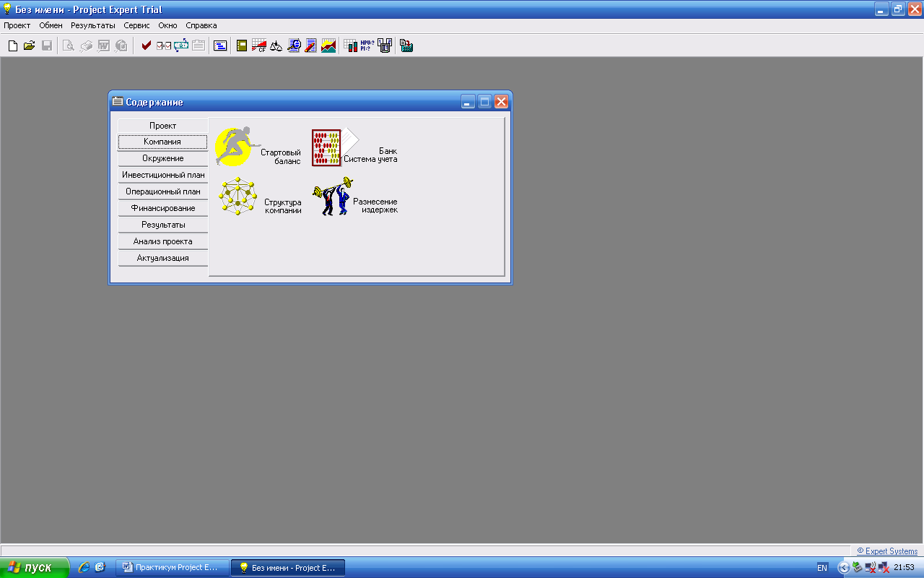This screenshot has height=578, width=924.
Task: Maximize the Содержание window
Action: click(484, 102)
